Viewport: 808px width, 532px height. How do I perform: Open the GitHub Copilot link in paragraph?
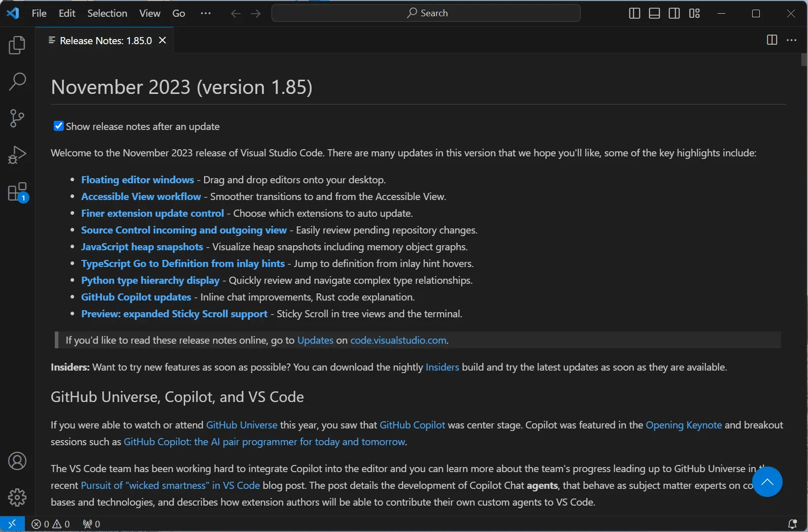(x=412, y=425)
